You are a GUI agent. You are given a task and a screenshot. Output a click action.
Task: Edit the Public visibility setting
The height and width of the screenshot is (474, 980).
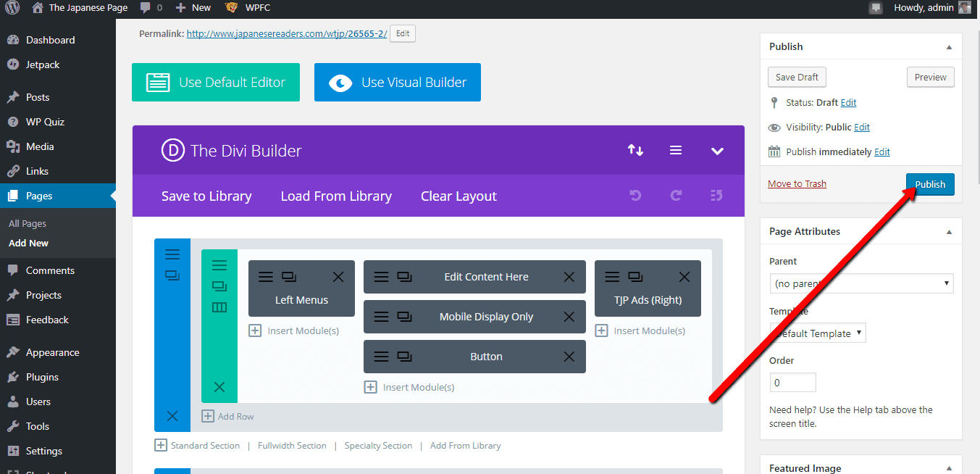click(x=862, y=128)
